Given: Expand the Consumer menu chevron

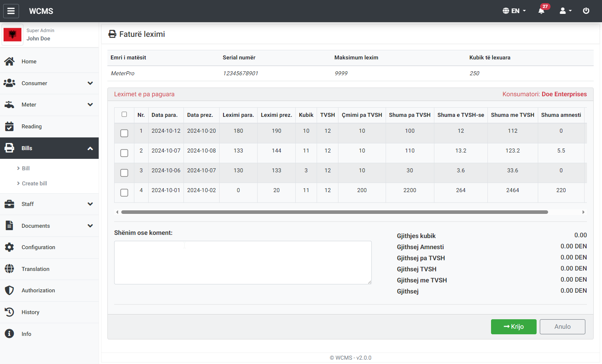Looking at the screenshot, I should [x=90, y=83].
